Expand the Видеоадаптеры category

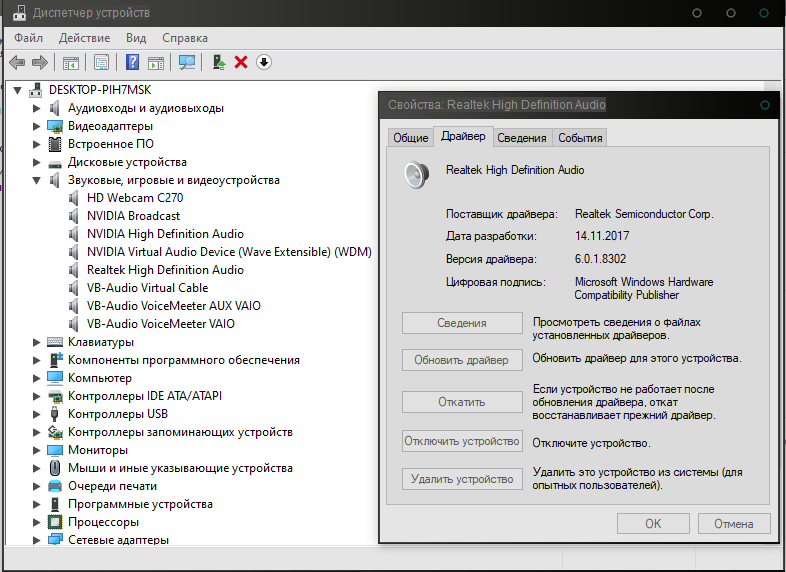tap(36, 126)
